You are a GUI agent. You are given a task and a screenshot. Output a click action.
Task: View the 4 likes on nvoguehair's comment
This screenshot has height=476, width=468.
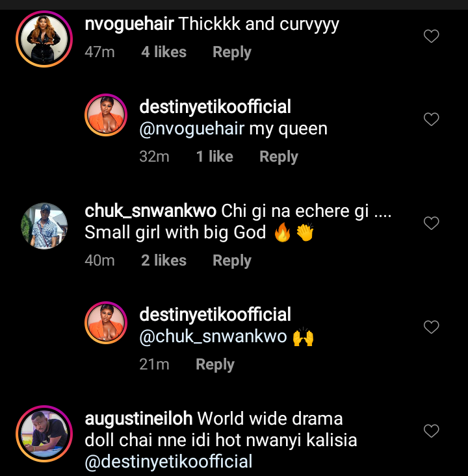[x=164, y=52]
